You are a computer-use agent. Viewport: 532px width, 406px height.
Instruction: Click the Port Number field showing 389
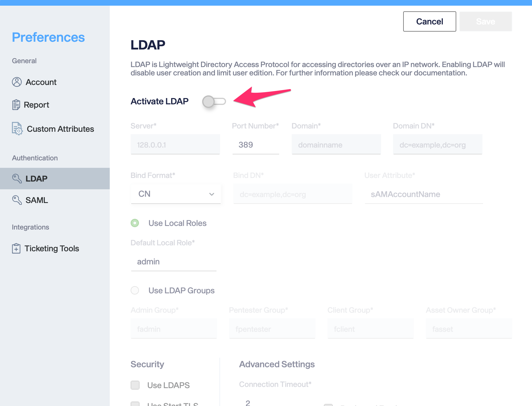coord(256,145)
